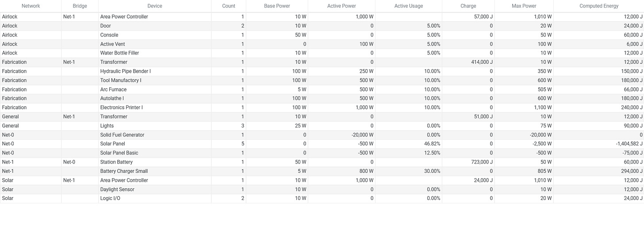Select the -1,404,582 J computed energy cell
Viewport: 644px width, 242px height.
pyautogui.click(x=599, y=144)
